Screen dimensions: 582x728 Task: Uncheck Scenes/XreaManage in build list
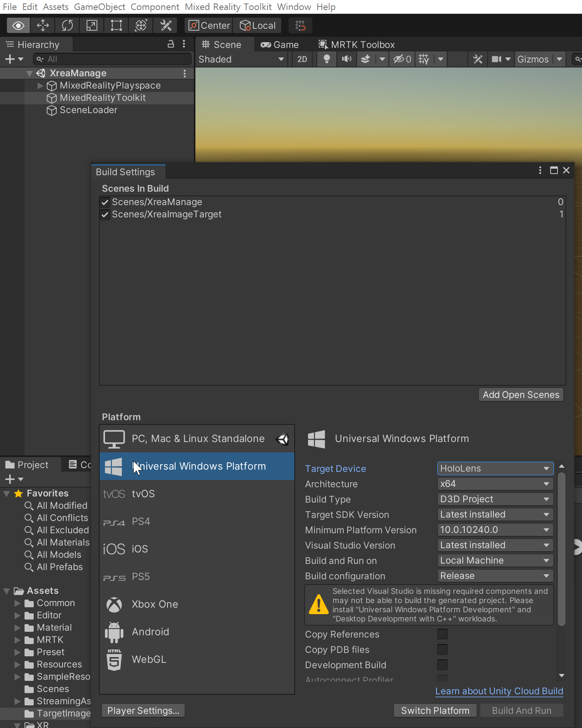(x=105, y=202)
